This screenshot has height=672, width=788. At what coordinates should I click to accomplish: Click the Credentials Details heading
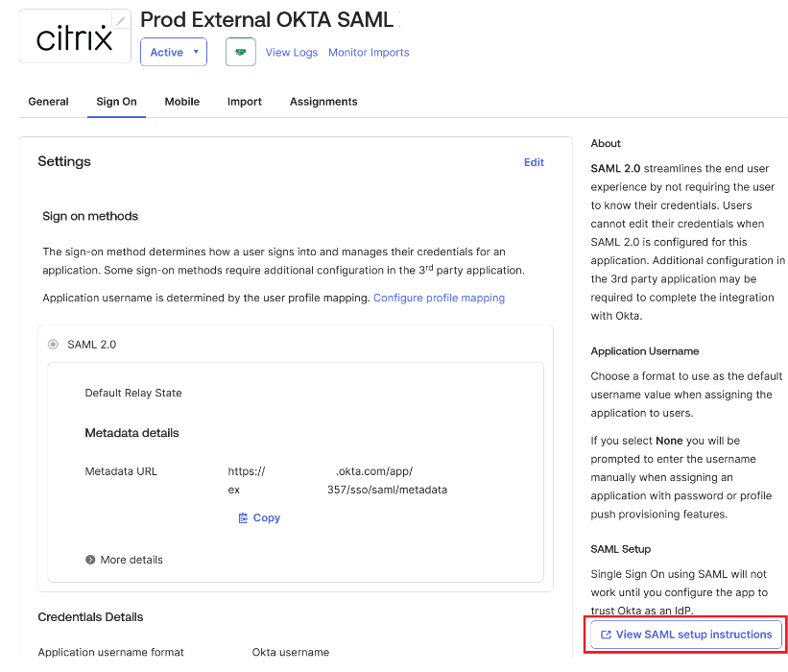pyautogui.click(x=90, y=616)
